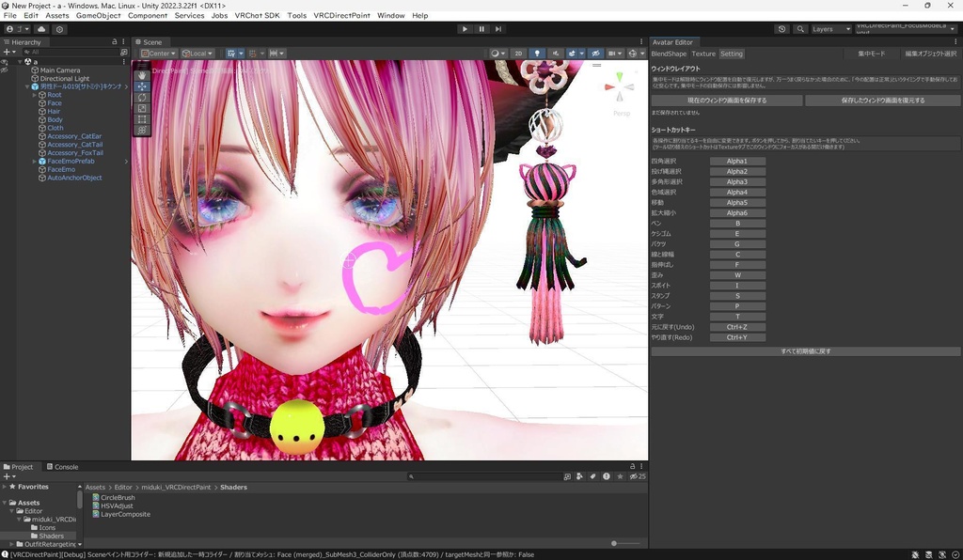Click Project favorites star icon
The height and width of the screenshot is (560, 963).
(x=620, y=476)
